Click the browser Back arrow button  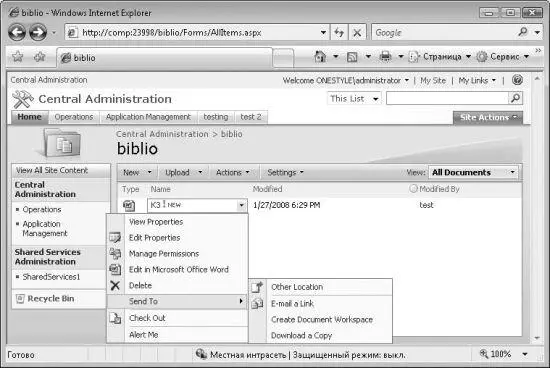(17, 32)
